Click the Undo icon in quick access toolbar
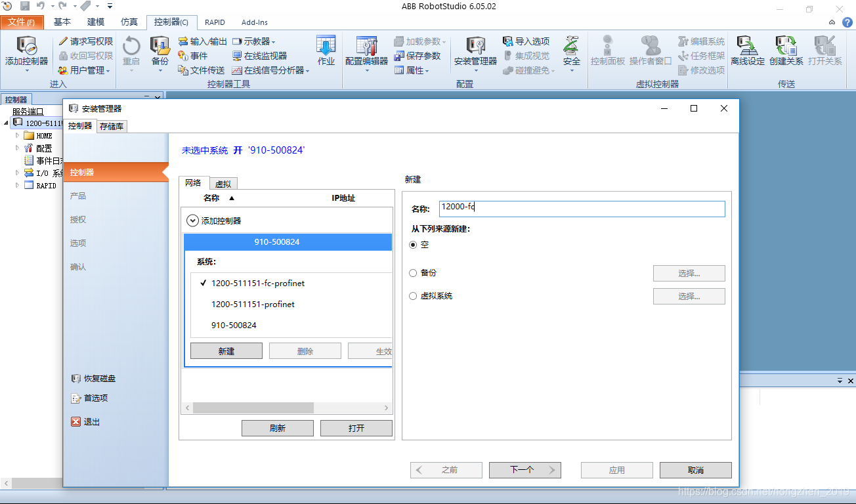Image resolution: width=856 pixels, height=504 pixels. [41, 6]
